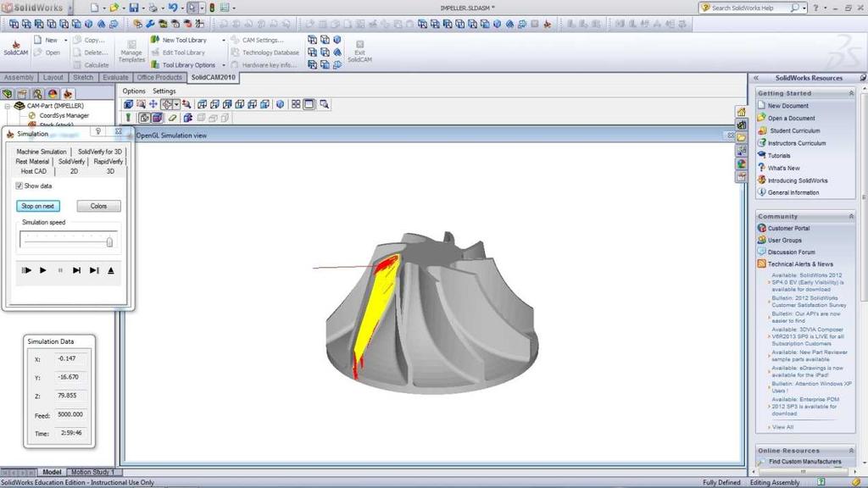
Task: Open Manage Templates
Action: coord(131,51)
